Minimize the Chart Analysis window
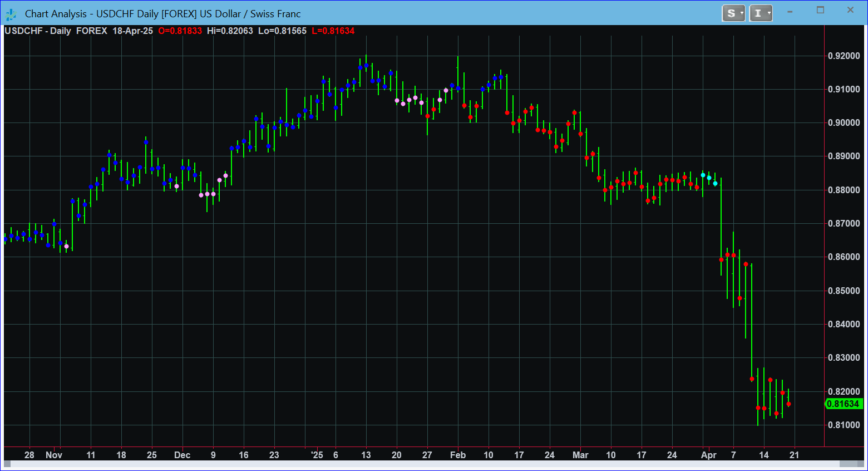Screen dimensions: 868x471 pos(790,11)
